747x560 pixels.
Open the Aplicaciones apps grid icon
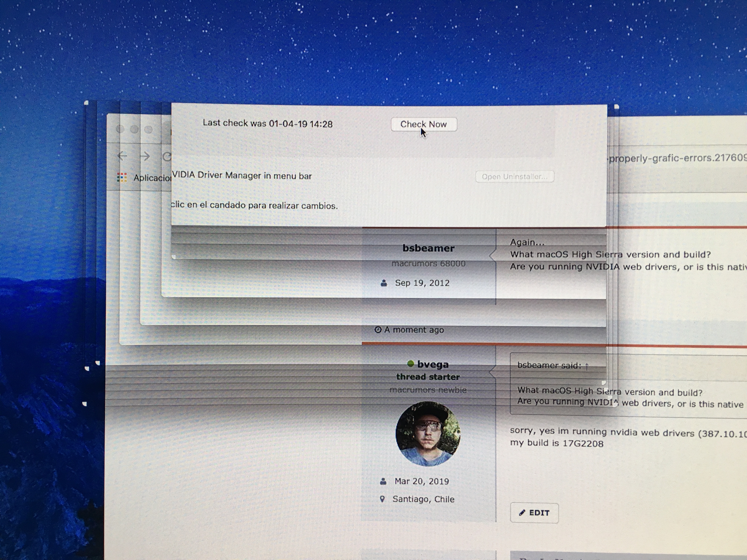click(122, 177)
